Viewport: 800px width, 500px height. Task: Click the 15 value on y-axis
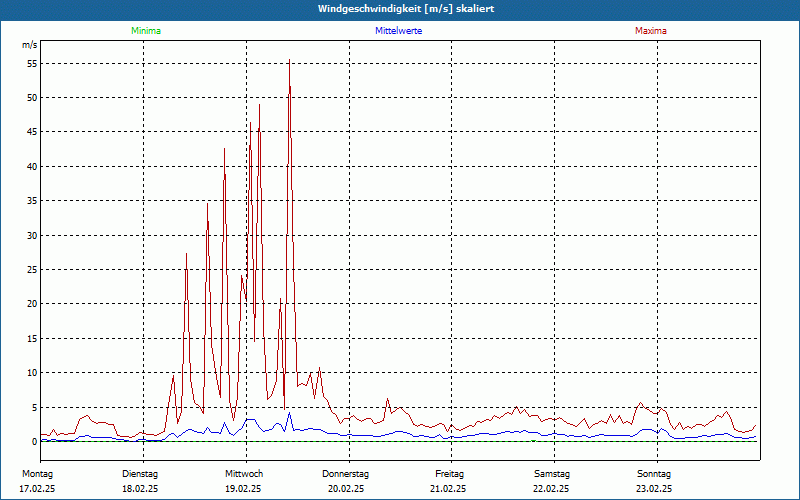point(33,339)
